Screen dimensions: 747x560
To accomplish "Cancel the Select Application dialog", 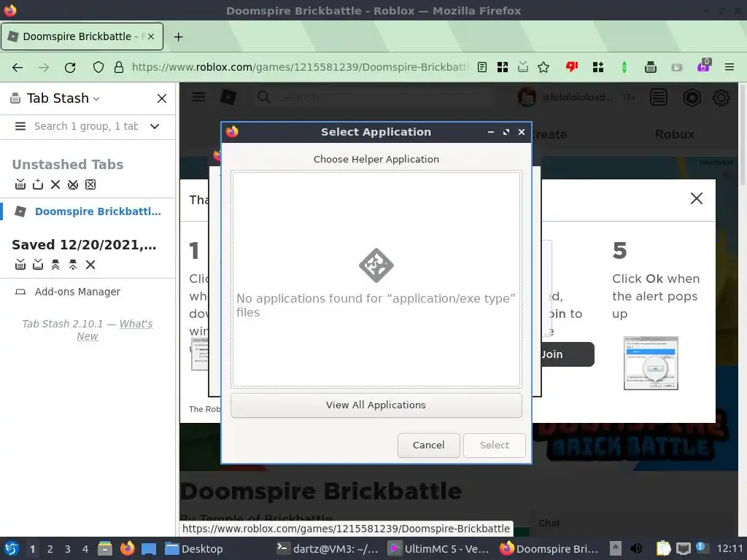I will pos(428,445).
